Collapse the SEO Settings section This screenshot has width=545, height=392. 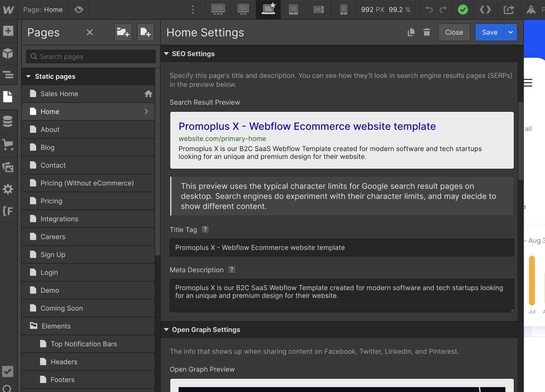[166, 54]
